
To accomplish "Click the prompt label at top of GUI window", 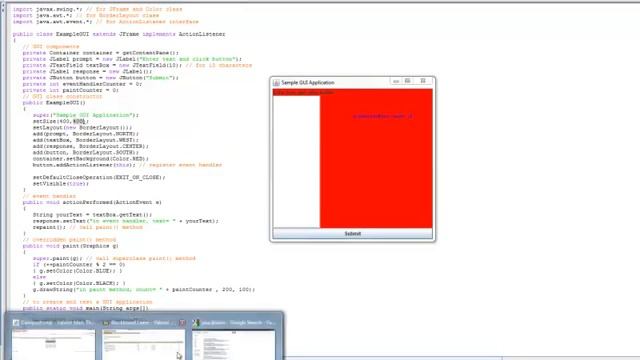I will click(x=304, y=93).
